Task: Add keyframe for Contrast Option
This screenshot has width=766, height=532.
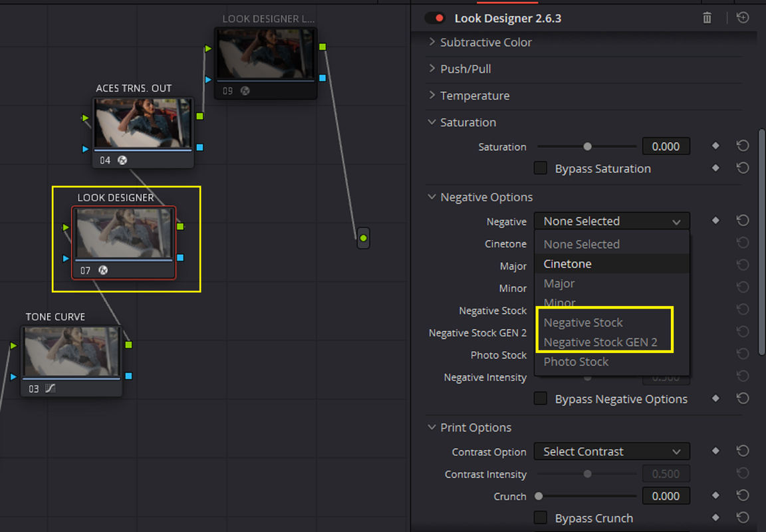Action: 715,451
